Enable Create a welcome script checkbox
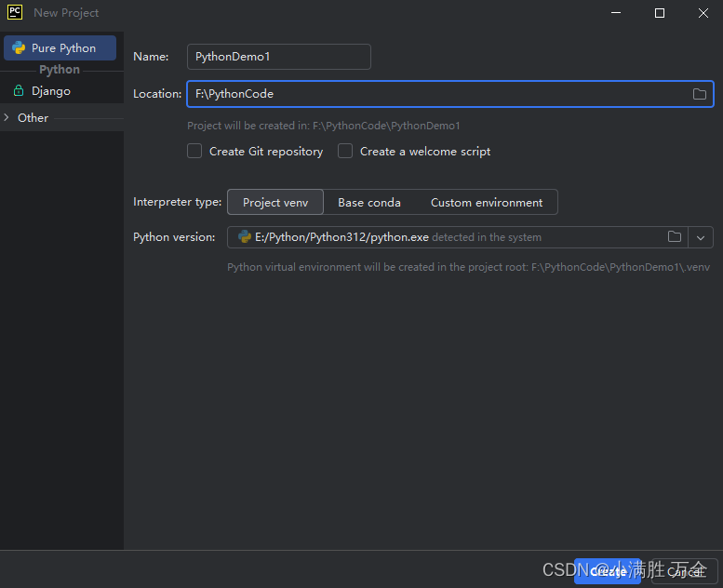723x588 pixels. (345, 151)
